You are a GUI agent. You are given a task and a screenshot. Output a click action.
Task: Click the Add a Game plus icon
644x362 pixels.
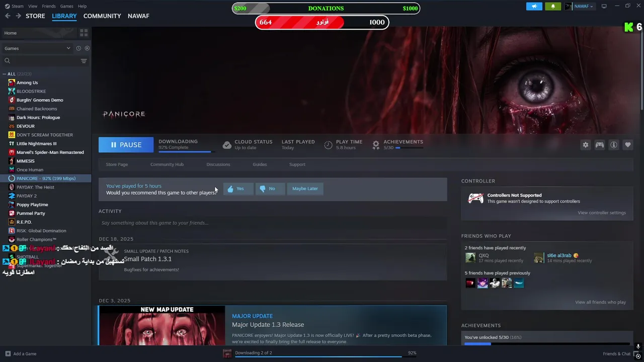[8, 353]
